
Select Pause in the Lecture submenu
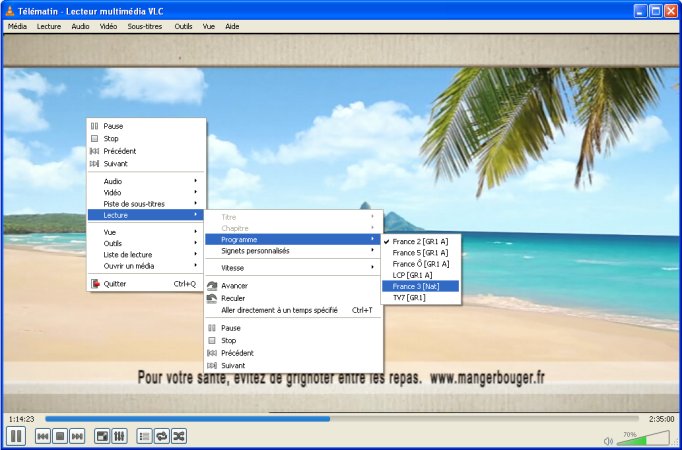click(294, 328)
